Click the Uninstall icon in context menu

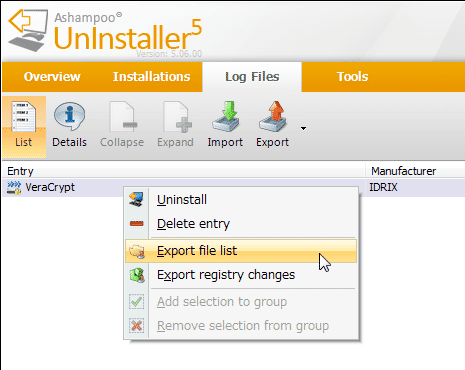click(x=137, y=199)
